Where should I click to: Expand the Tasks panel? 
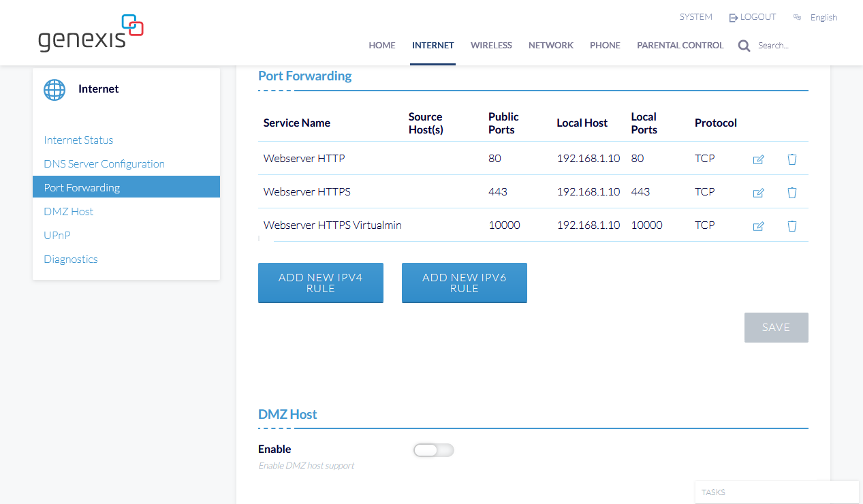(x=776, y=492)
